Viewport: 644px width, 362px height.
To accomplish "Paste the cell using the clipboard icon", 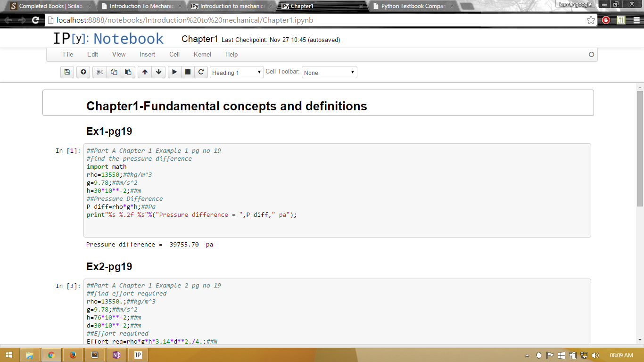I will tap(128, 72).
